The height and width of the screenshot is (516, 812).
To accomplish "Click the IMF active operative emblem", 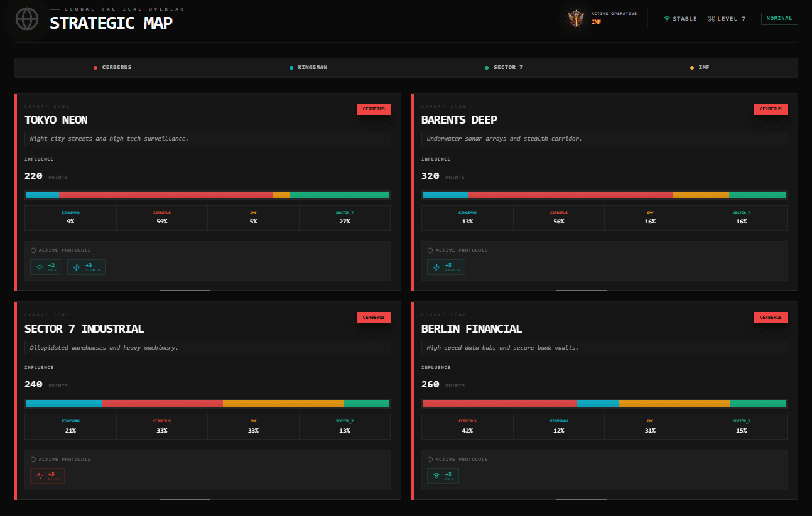I will point(575,19).
